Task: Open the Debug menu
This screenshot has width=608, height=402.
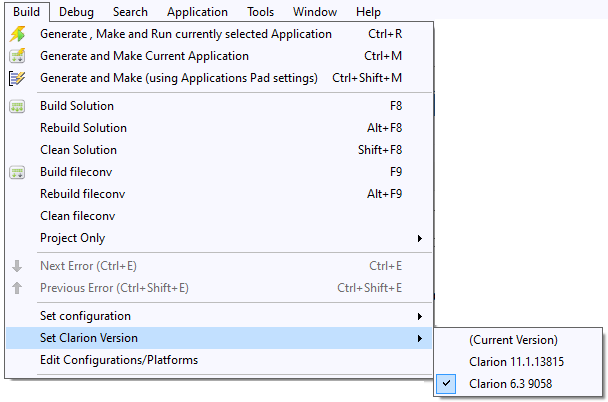Action: pos(76,12)
